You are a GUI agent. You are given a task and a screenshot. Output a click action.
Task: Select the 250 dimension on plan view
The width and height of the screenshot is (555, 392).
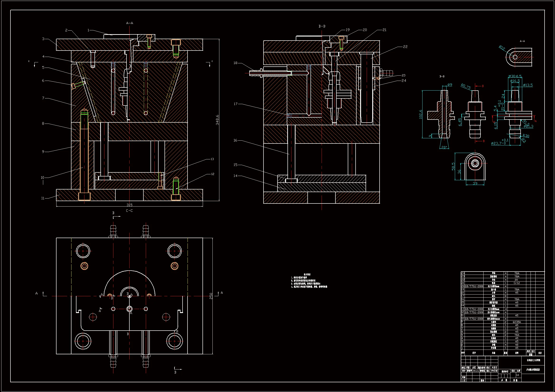211,296
